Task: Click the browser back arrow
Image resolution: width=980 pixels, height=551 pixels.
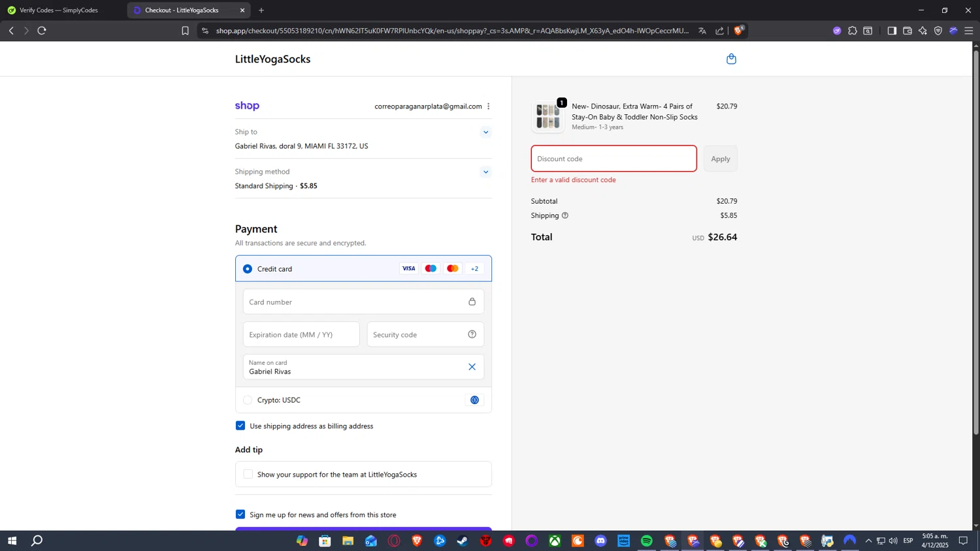Action: coord(11,31)
